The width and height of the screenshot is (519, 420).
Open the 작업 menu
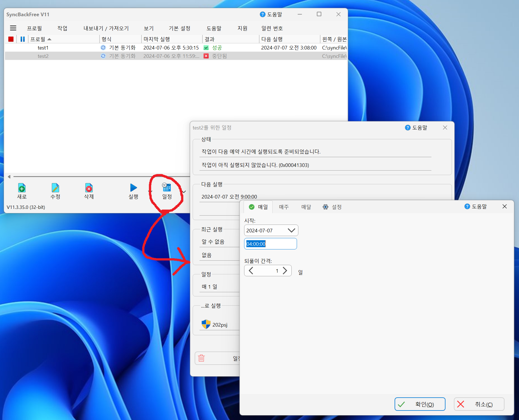coord(62,28)
